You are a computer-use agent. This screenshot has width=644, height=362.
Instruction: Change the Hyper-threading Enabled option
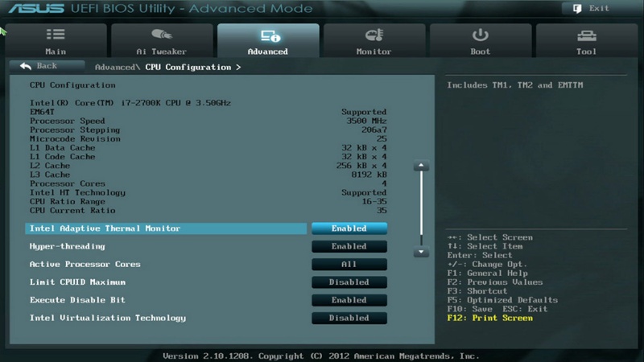point(349,246)
